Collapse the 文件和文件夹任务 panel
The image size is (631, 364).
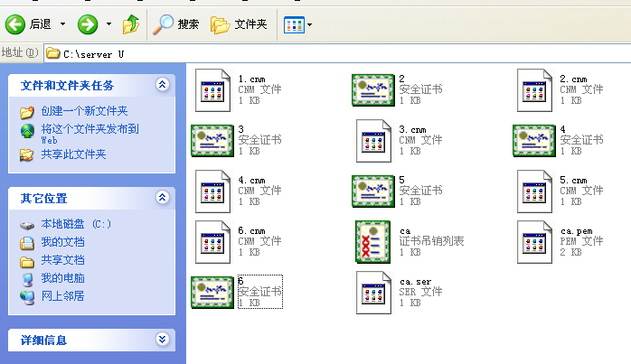tap(162, 85)
